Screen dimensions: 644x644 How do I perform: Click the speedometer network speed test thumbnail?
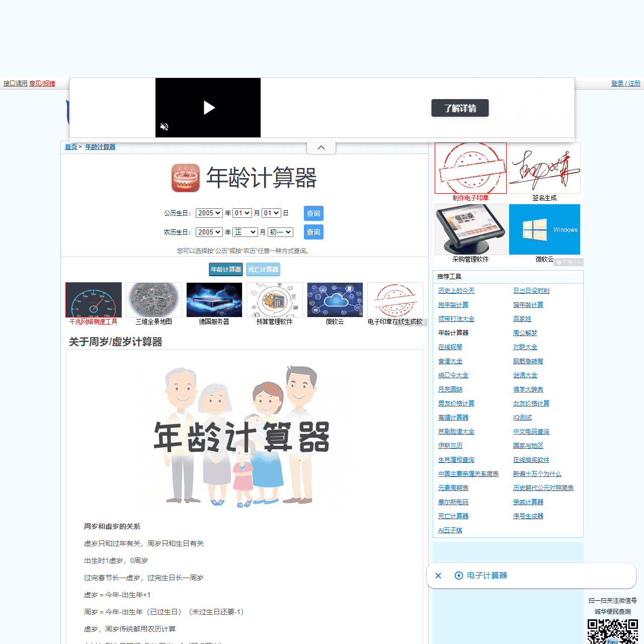click(x=94, y=300)
